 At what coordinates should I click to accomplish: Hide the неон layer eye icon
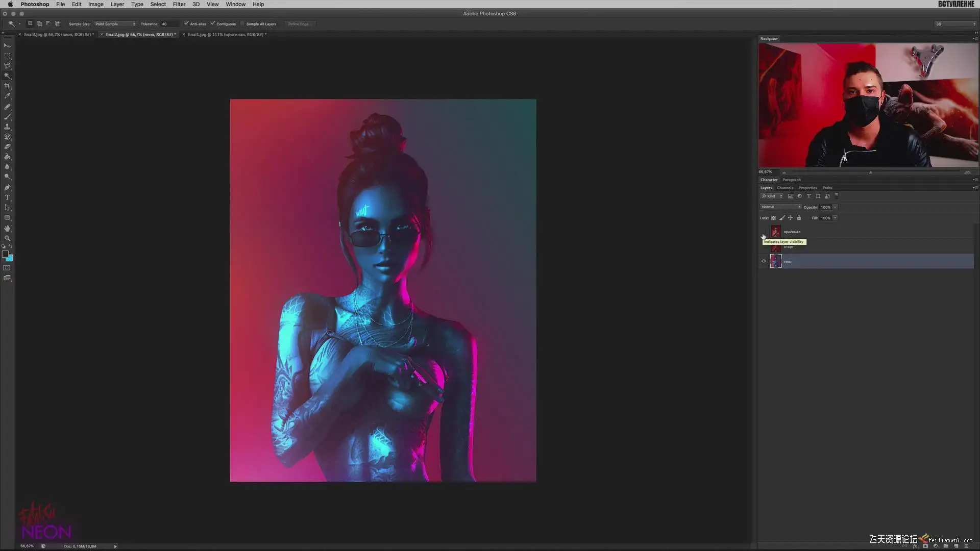coord(764,261)
